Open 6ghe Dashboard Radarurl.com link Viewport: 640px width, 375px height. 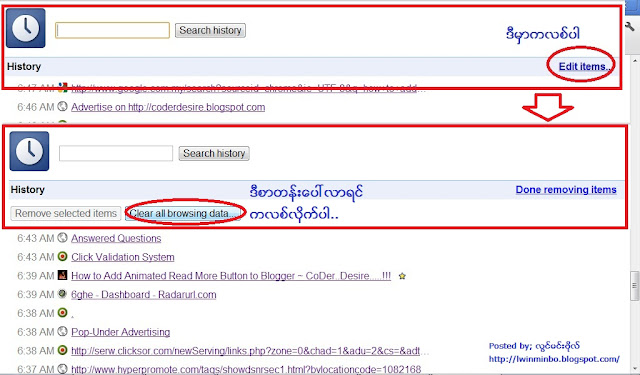pyautogui.click(x=144, y=295)
